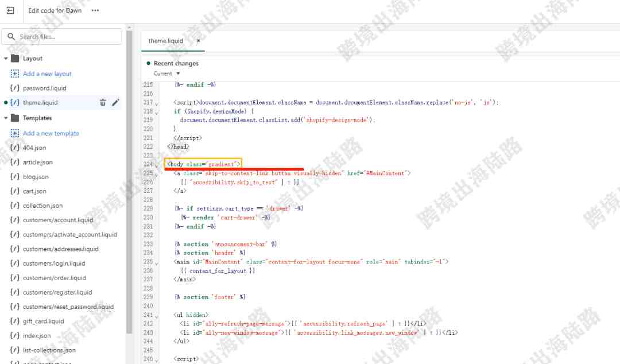The width and height of the screenshot is (620, 364).
Task: Open list-collections.json template file
Action: (49, 350)
